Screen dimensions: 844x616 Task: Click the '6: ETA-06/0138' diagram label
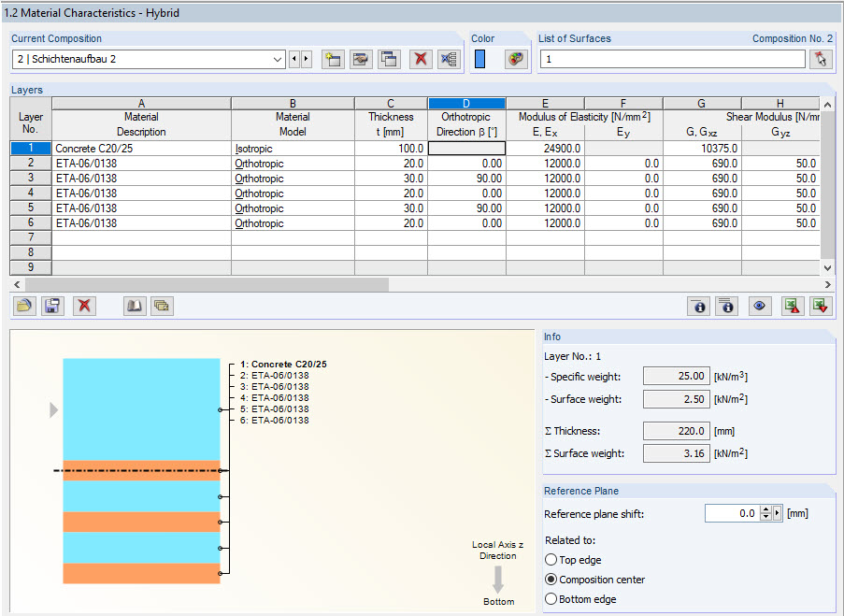pyautogui.click(x=275, y=420)
